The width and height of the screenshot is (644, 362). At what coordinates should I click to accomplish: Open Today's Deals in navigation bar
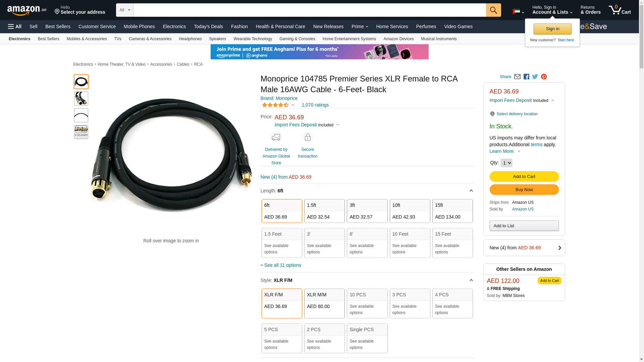[208, 26]
